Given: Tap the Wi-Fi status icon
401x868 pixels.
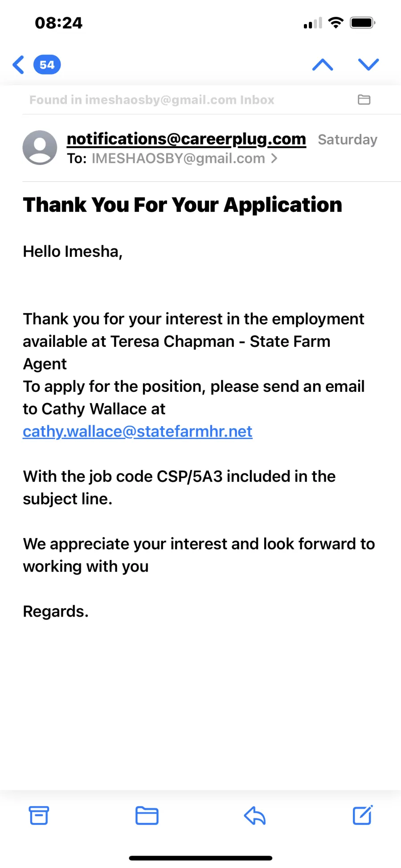Looking at the screenshot, I should (x=336, y=22).
